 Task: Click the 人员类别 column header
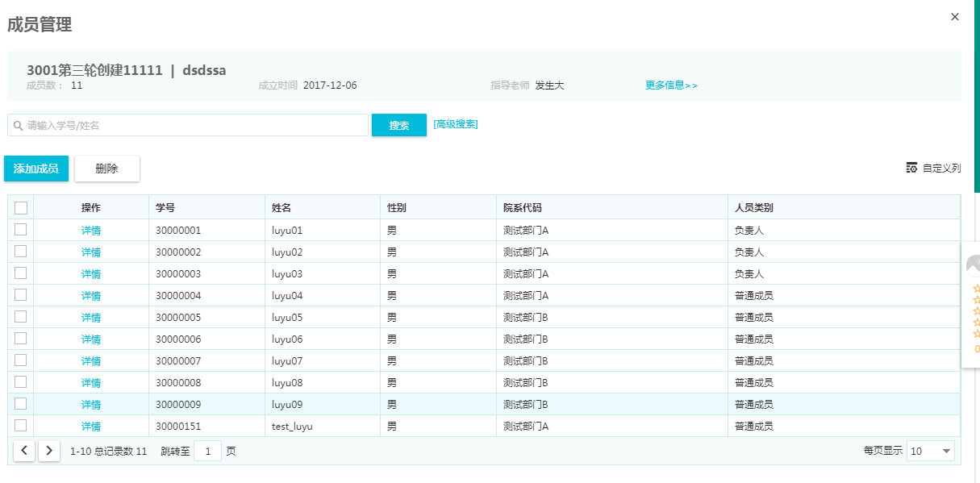(844, 207)
